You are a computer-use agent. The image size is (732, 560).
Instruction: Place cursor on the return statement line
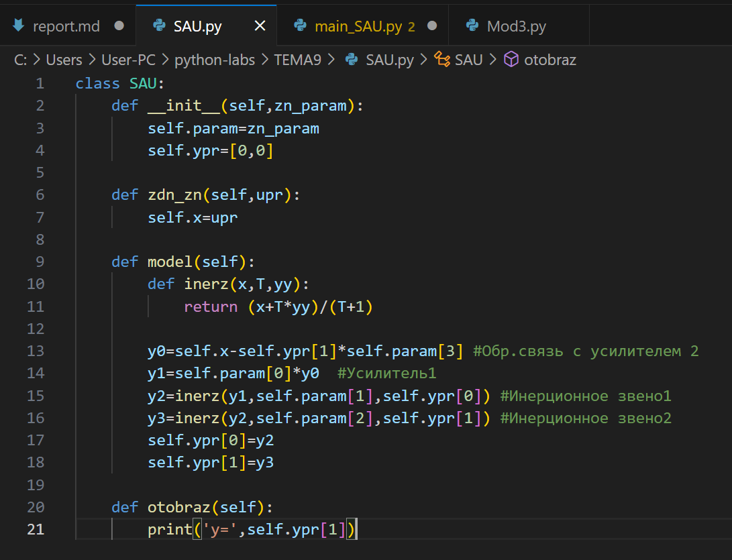tap(278, 306)
